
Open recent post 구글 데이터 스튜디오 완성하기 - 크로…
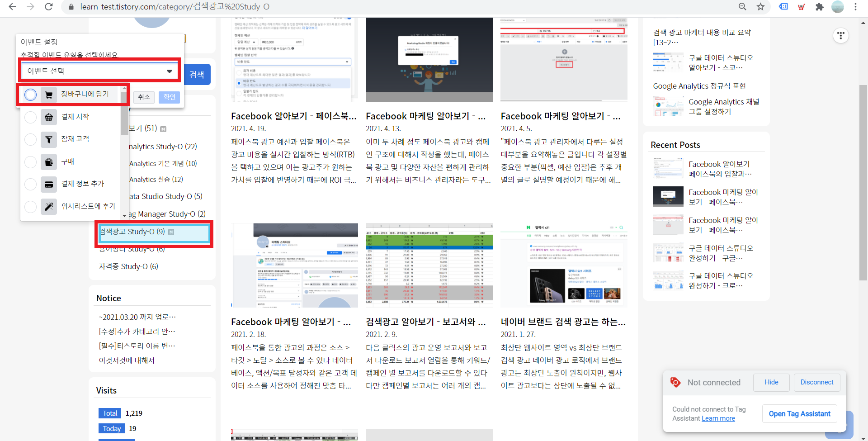click(x=721, y=281)
